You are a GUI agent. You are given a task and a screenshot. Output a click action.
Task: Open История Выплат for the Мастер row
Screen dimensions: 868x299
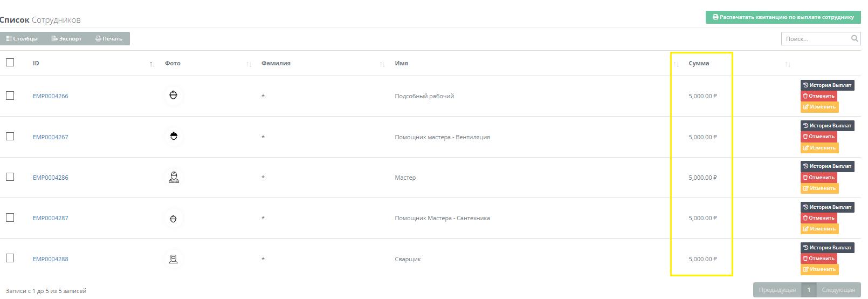827,166
